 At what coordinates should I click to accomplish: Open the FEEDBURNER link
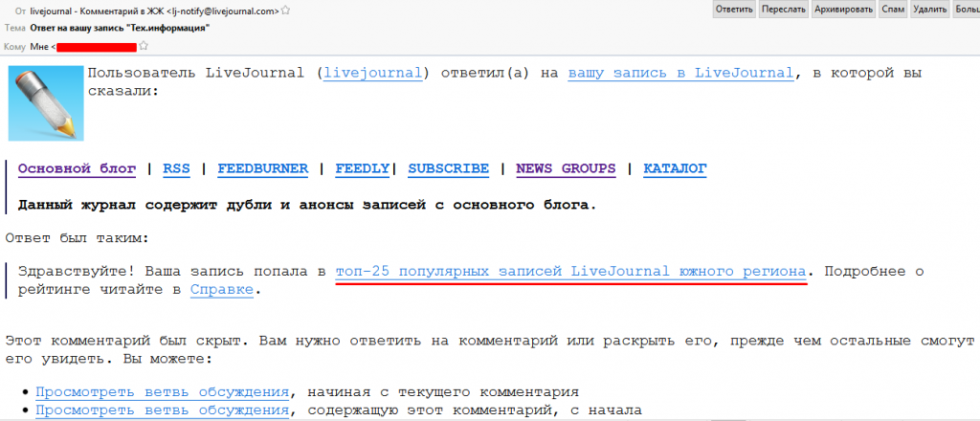click(x=262, y=168)
